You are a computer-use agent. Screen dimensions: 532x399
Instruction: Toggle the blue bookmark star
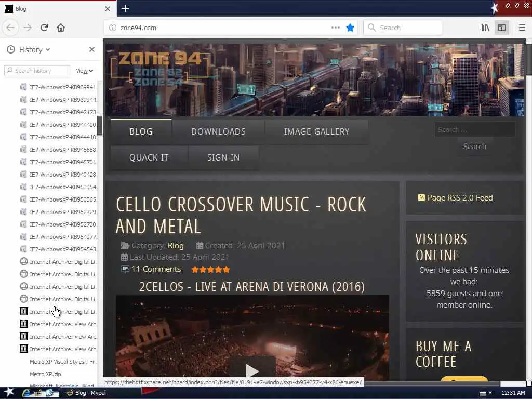click(350, 28)
